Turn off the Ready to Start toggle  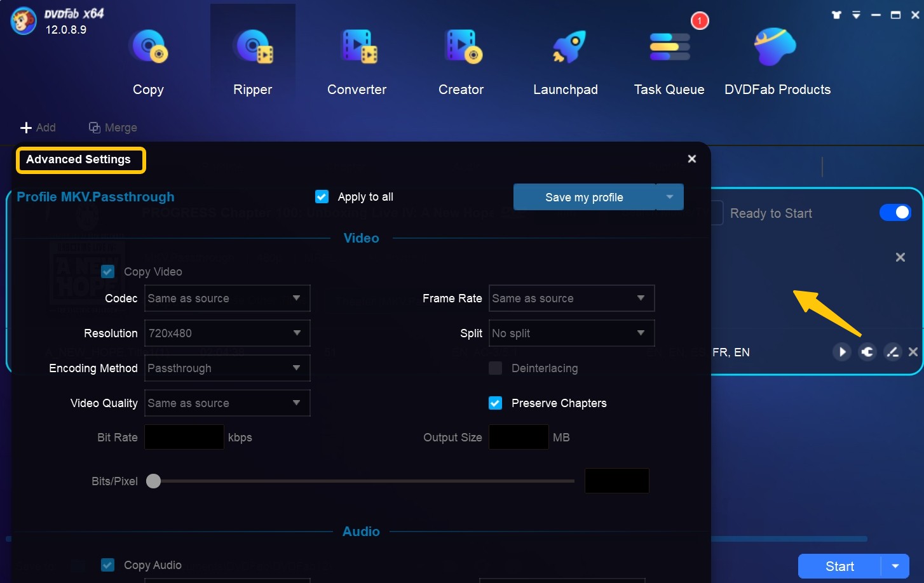[x=895, y=213]
